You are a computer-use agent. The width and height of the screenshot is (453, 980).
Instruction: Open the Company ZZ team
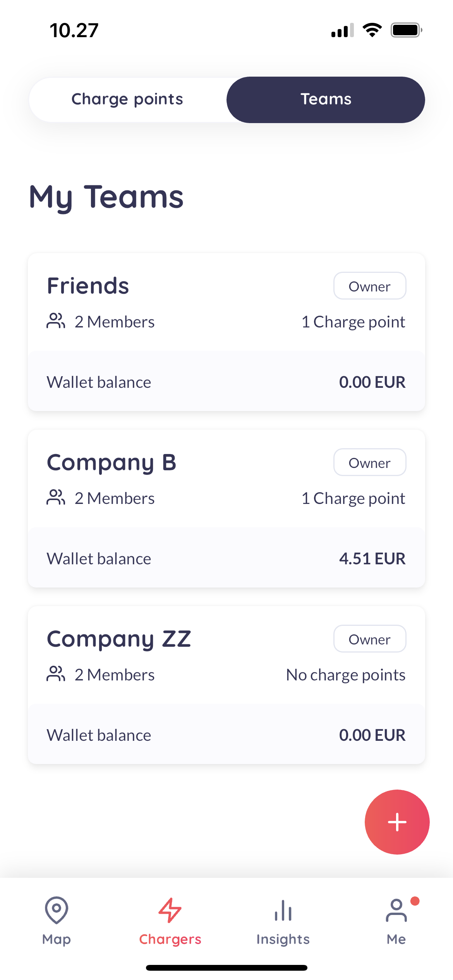coord(119,639)
